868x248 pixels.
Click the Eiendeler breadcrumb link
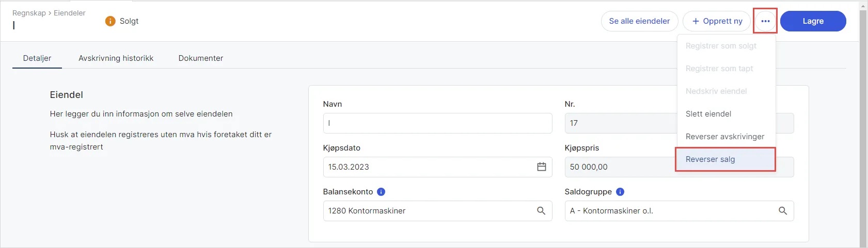point(70,13)
